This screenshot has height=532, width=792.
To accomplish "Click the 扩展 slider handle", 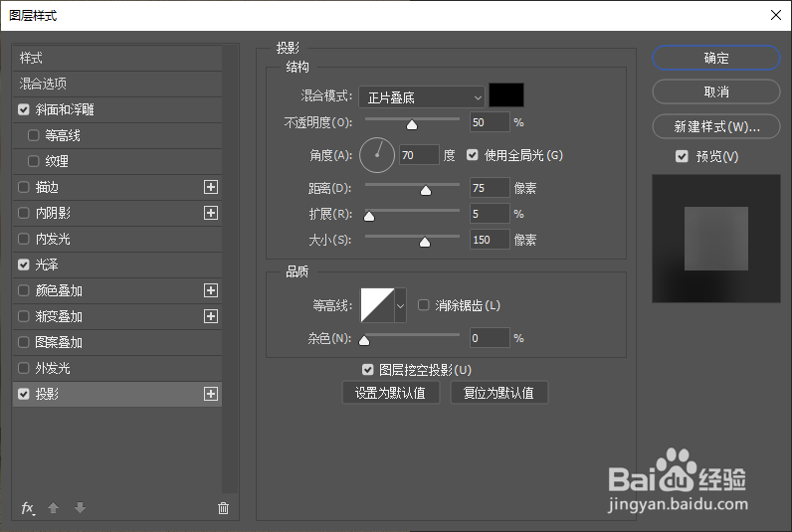I will point(369,216).
